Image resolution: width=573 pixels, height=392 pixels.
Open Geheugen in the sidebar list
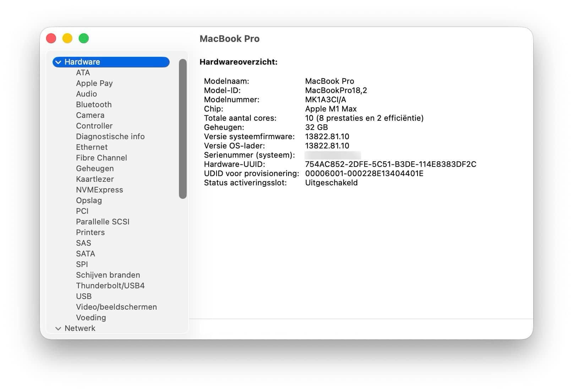coord(95,168)
